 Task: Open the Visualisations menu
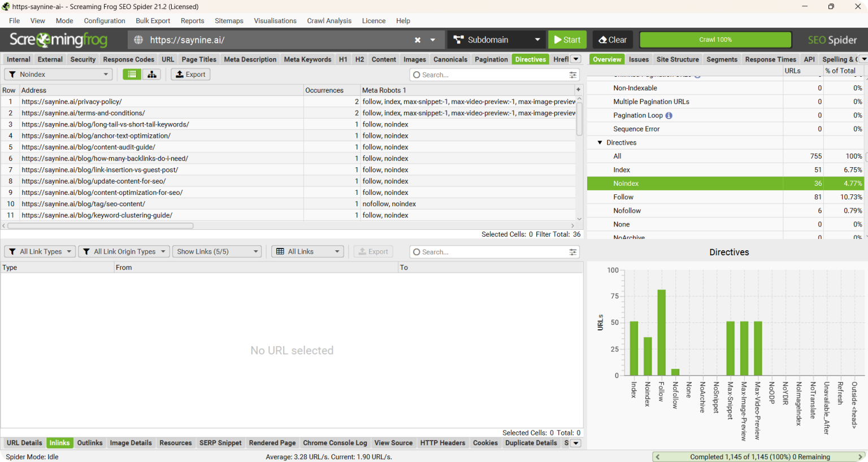(275, 21)
